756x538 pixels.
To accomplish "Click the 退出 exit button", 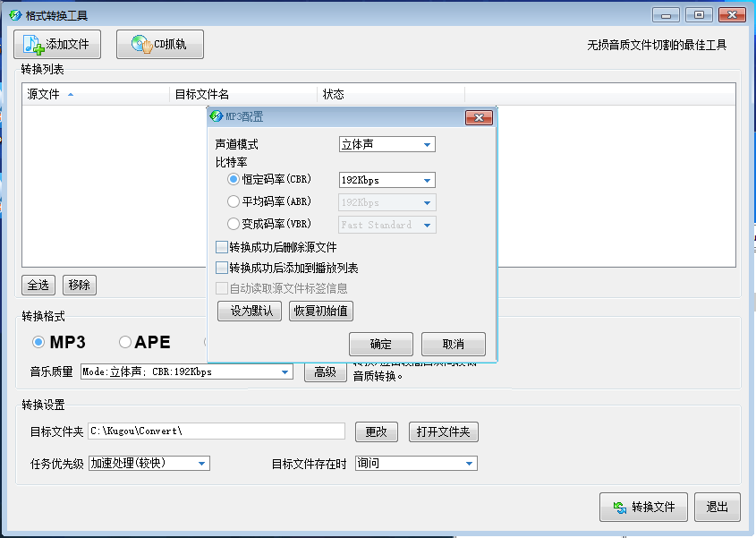I will pos(718,508).
